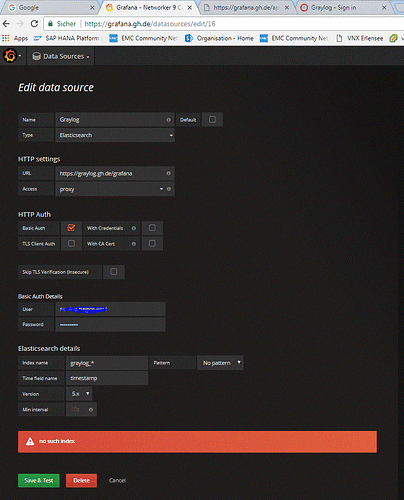
Task: Uncheck the Basic Auth checkbox
Action: (x=71, y=228)
